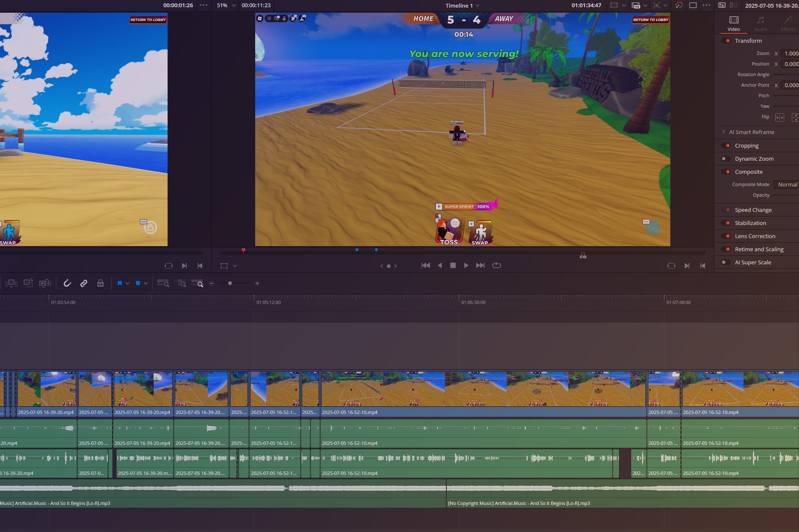Toggle timeline snapping magnet icon
799x532 pixels.
tap(67, 283)
